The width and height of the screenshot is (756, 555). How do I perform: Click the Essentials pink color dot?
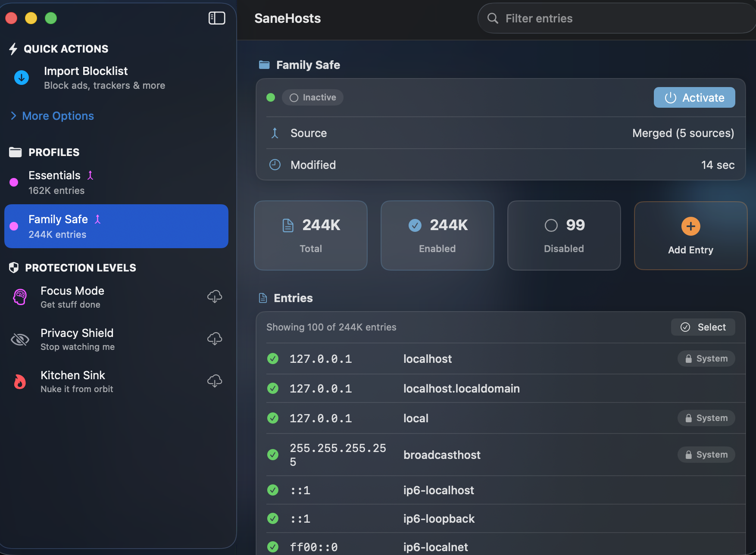[x=14, y=182]
